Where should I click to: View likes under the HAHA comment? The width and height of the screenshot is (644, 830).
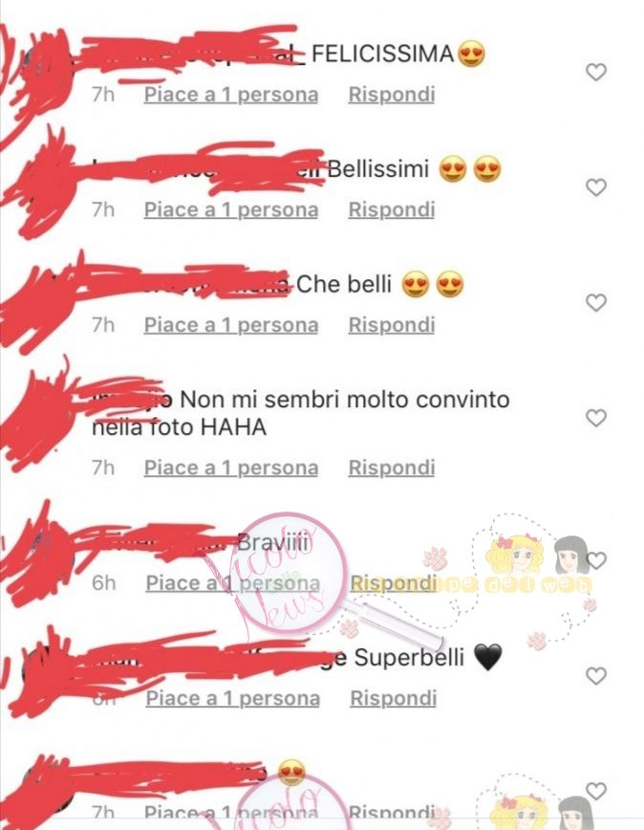pyautogui.click(x=231, y=468)
